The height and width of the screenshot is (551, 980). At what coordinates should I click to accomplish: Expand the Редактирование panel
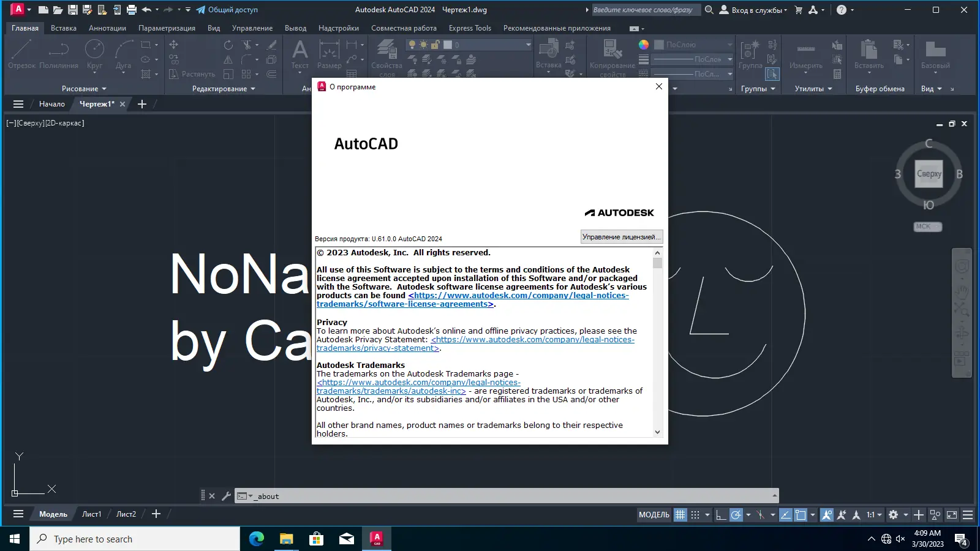[x=224, y=89]
